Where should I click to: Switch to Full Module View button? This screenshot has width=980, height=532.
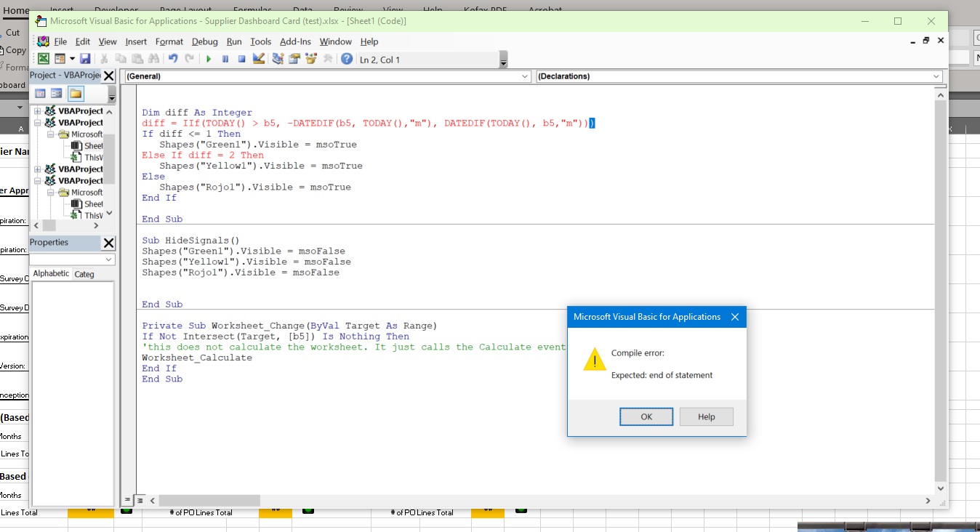[140, 500]
